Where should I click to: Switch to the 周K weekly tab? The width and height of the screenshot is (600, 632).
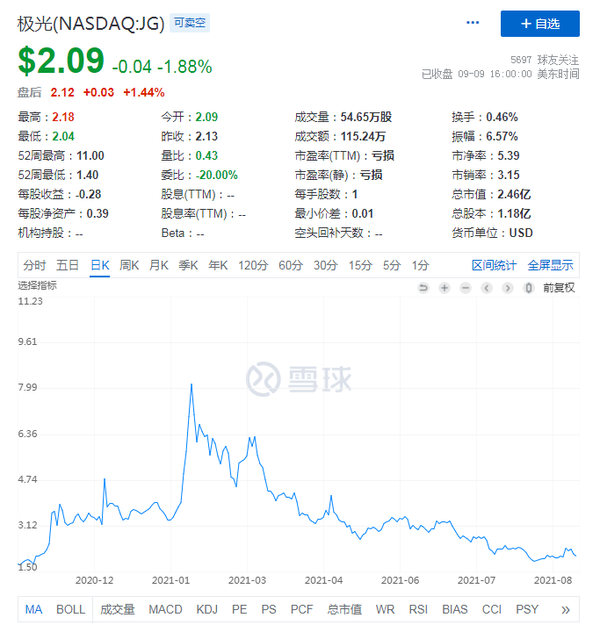coord(129,265)
